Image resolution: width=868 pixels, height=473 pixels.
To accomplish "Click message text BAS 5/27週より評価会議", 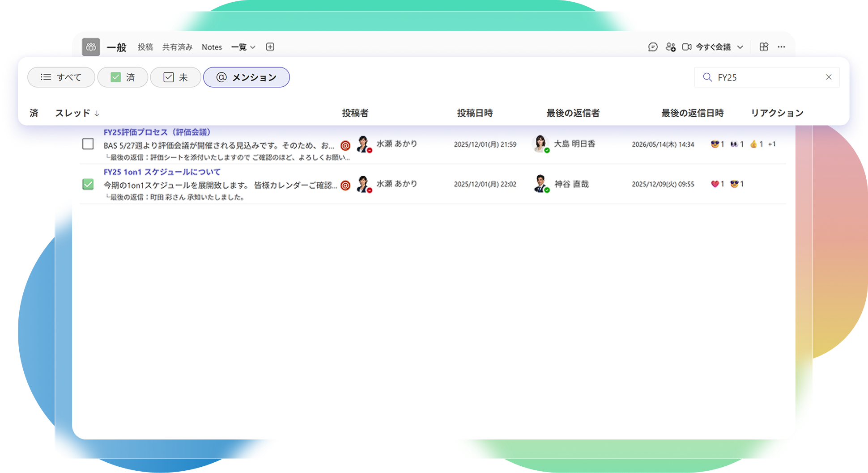I will point(219,146).
